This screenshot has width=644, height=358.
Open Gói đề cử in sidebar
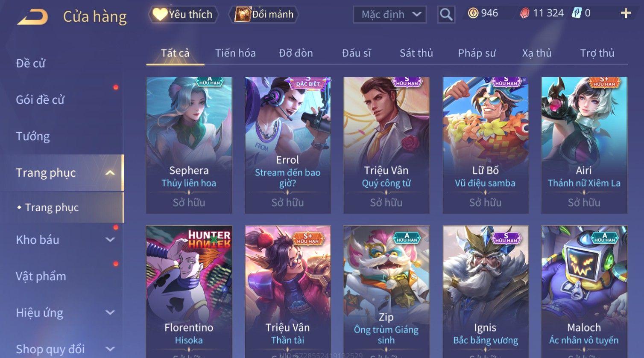pyautogui.click(x=40, y=100)
